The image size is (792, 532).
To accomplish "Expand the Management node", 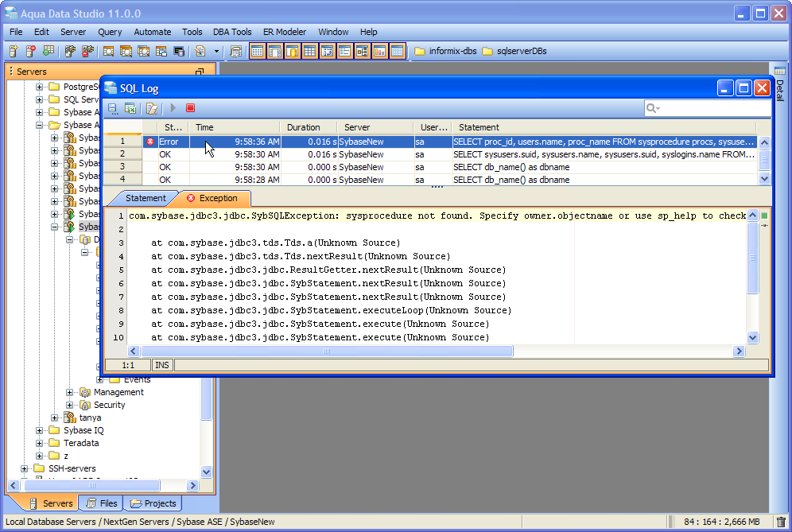I will click(x=70, y=392).
